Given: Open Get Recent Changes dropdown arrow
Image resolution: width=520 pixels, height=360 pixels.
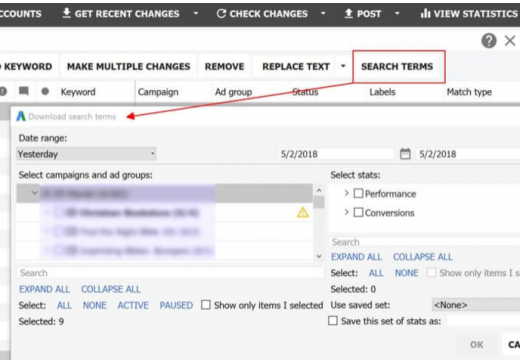Looking at the screenshot, I should [196, 14].
